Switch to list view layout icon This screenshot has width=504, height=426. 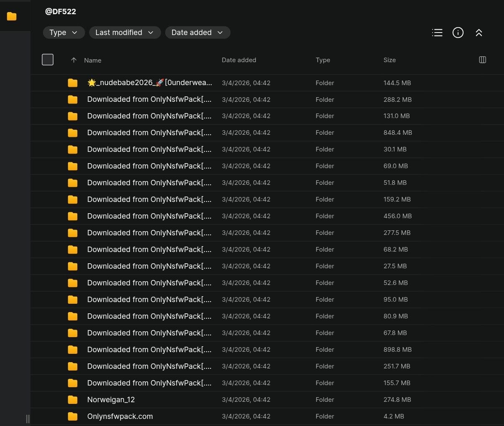(437, 33)
